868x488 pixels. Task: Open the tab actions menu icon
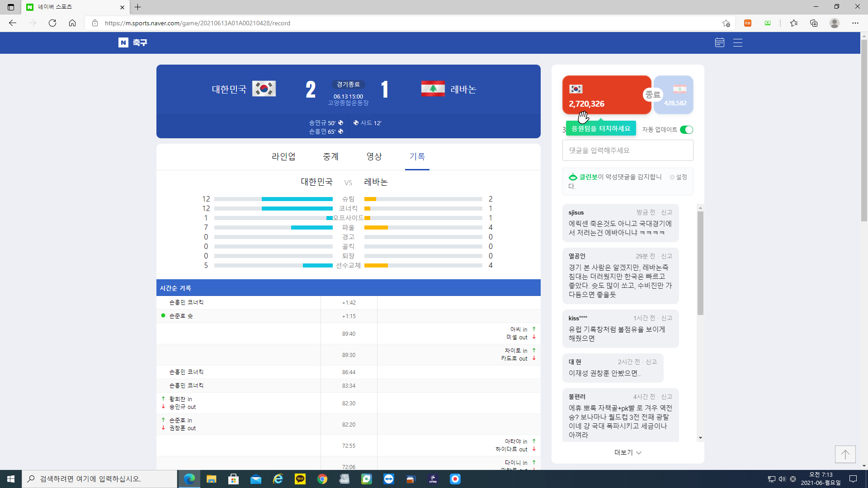(x=11, y=7)
